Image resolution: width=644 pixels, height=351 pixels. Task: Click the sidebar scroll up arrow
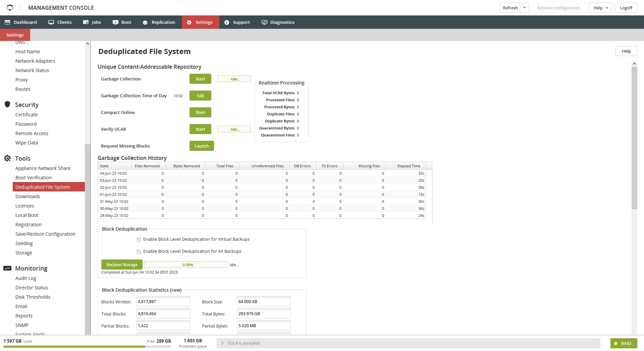pyautogui.click(x=88, y=44)
